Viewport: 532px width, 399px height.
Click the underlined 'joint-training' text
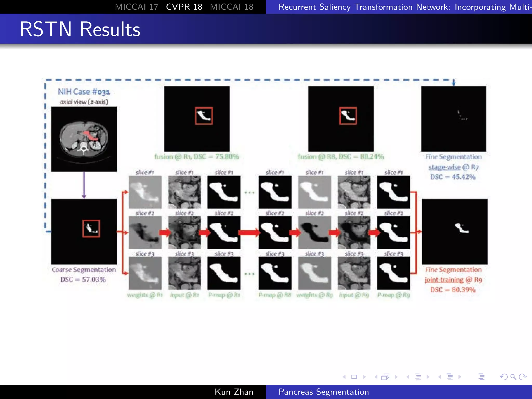[444, 280]
